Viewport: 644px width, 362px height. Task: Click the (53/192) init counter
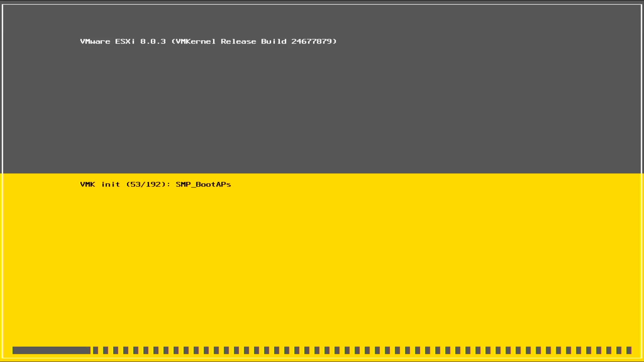[146, 184]
